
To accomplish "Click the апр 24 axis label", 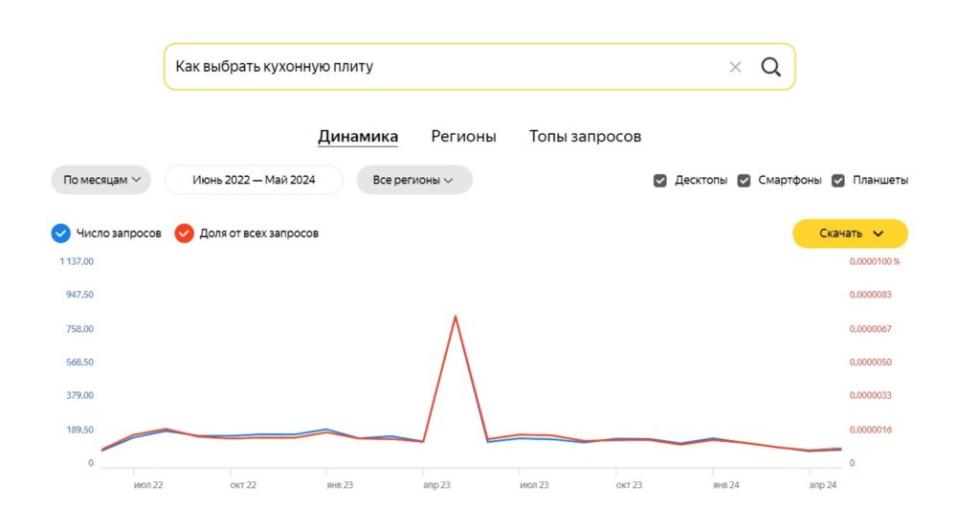I will [x=822, y=485].
